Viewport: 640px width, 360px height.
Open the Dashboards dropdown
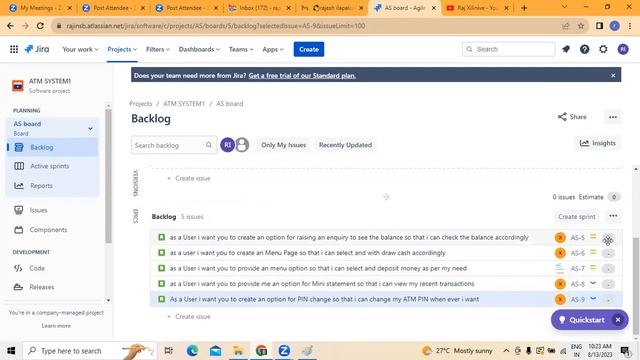[x=199, y=49]
